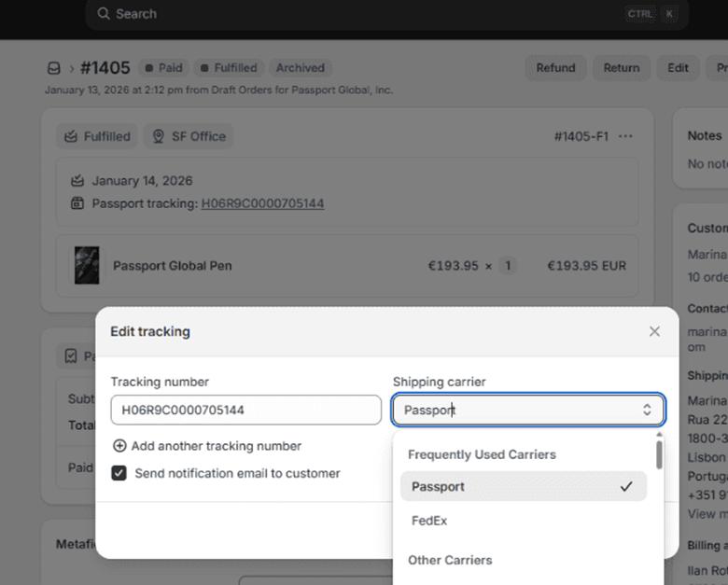Viewport: 728px width, 585px height.
Task: Click the Fulfilled status badge icon
Action: 71,136
